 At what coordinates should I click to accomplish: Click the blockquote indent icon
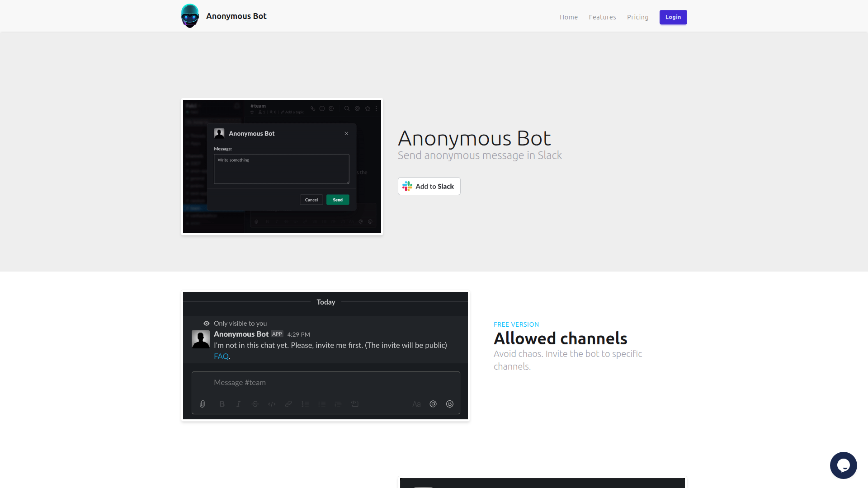click(x=338, y=404)
